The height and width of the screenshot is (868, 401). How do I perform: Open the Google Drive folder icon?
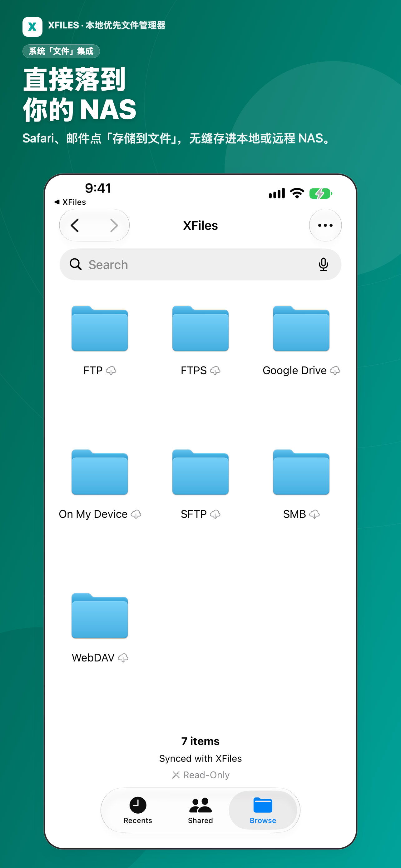coord(301,328)
